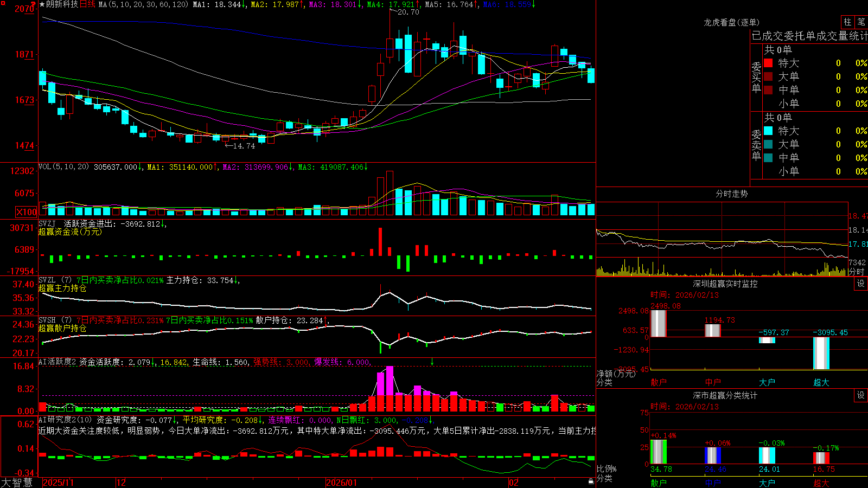Image resolution: width=868 pixels, height=488 pixels.
Task: Click the 02 month timeline marker
Action: (514, 483)
